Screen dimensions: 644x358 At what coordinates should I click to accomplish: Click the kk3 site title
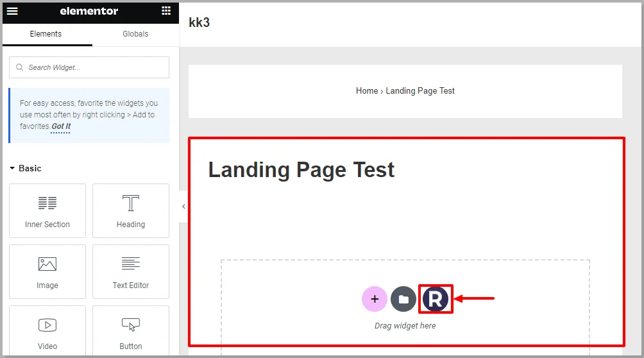(199, 22)
